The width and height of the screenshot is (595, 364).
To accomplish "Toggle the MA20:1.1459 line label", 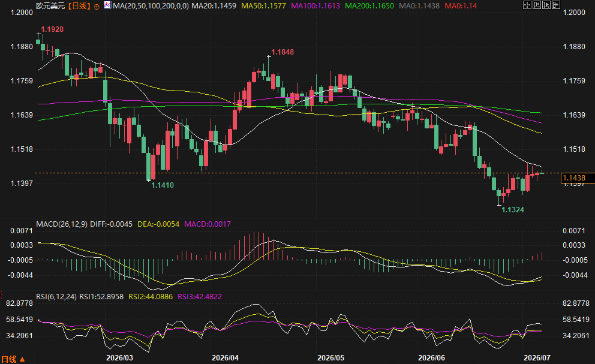I will tap(214, 6).
